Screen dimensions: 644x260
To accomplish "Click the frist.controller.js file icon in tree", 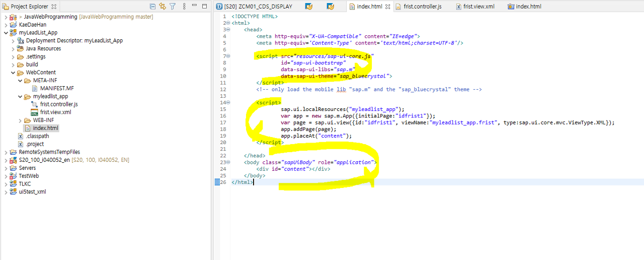I will pyautogui.click(x=35, y=104).
